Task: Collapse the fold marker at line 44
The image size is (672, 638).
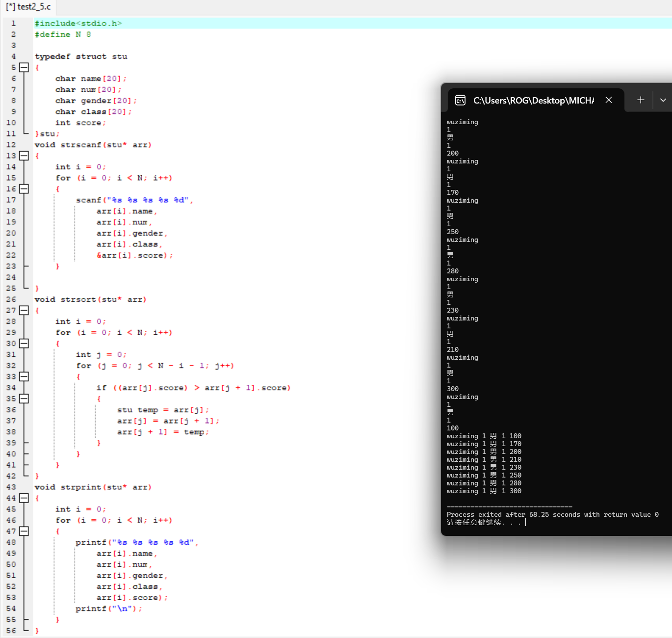Action: [x=24, y=498]
